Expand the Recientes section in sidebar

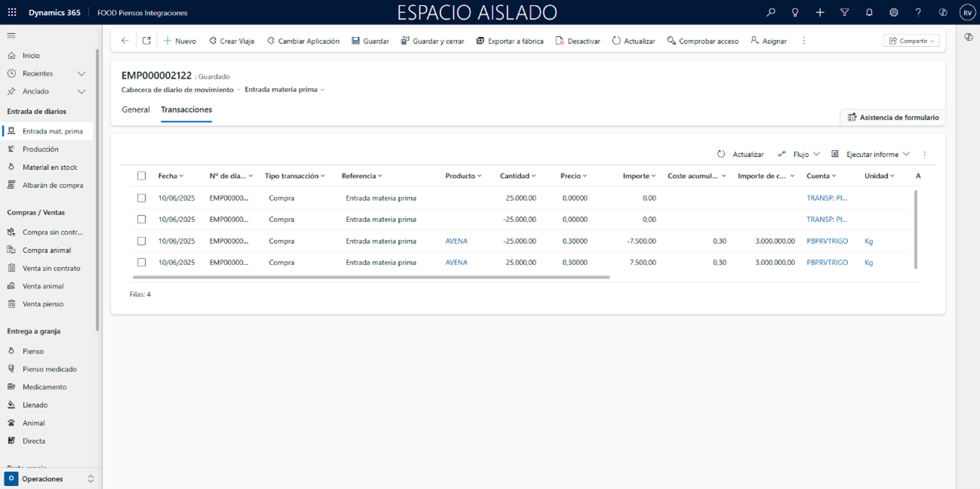[x=81, y=74]
